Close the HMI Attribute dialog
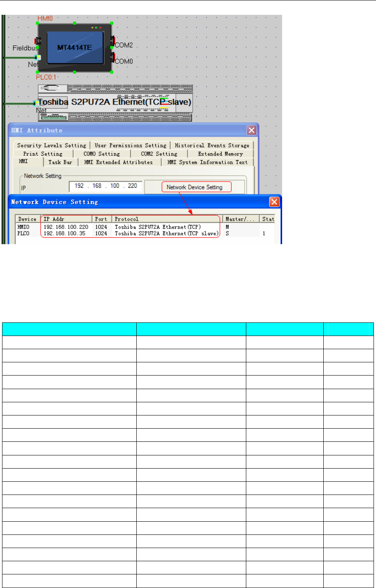The width and height of the screenshot is (376, 588). (252, 131)
